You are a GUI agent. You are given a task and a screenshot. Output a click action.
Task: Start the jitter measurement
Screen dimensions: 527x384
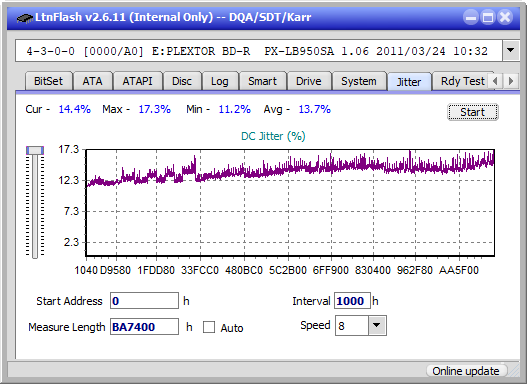(473, 112)
